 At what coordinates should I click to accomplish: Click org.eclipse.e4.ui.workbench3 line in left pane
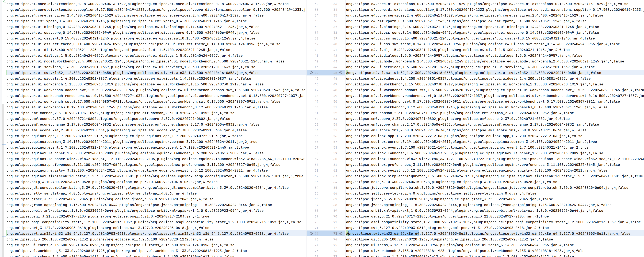(x=137, y=107)
